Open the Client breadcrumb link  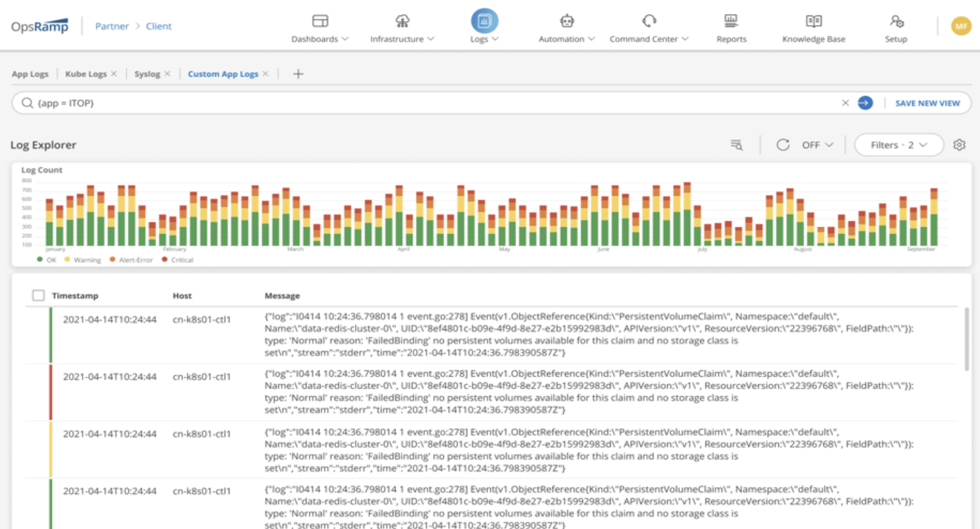click(158, 26)
